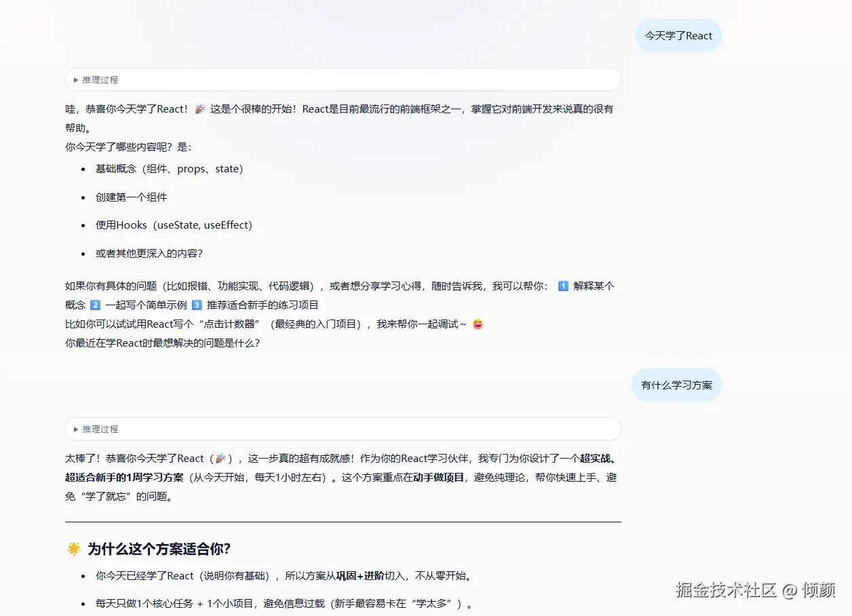Viewport: 852px width, 616px height.
Task: Click the bullet point beside 基础概念
Action: 83,168
